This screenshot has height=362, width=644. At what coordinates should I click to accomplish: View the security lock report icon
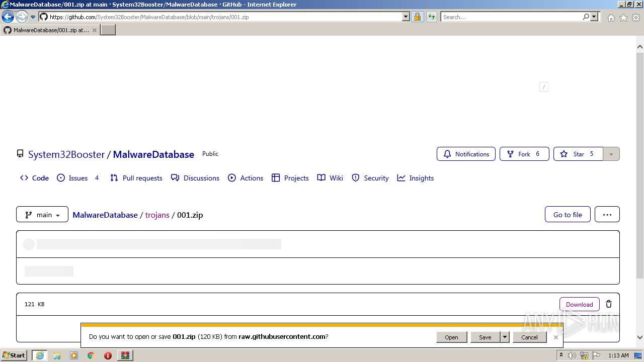(x=417, y=17)
